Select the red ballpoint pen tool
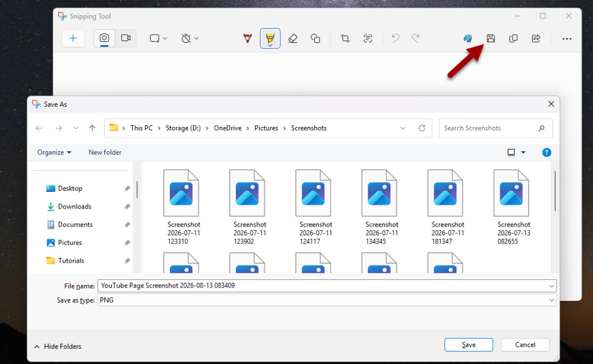The height and width of the screenshot is (364, 593). tap(248, 38)
